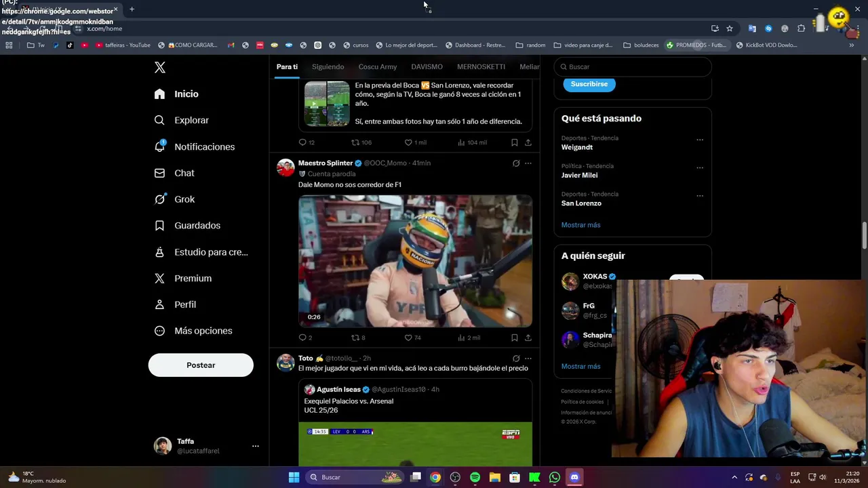Open more options on Toto's post
Screen dimensions: 868x488
pos(528,359)
